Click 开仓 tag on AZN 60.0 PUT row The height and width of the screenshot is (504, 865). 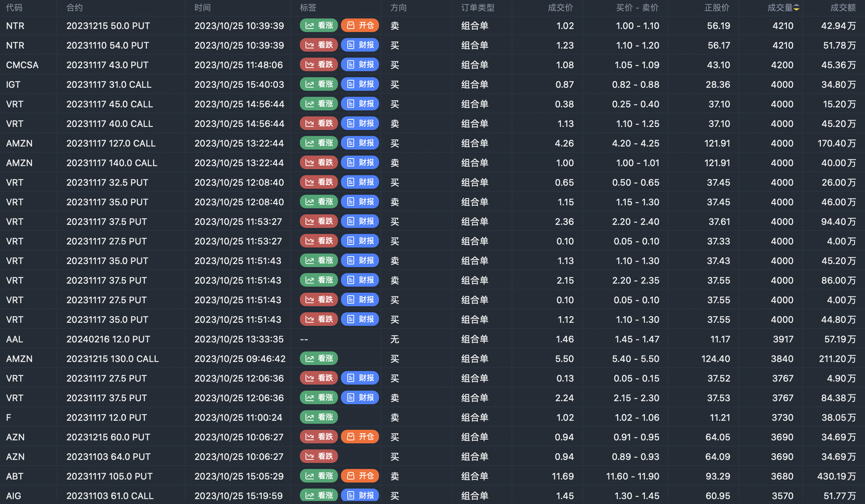tap(360, 437)
